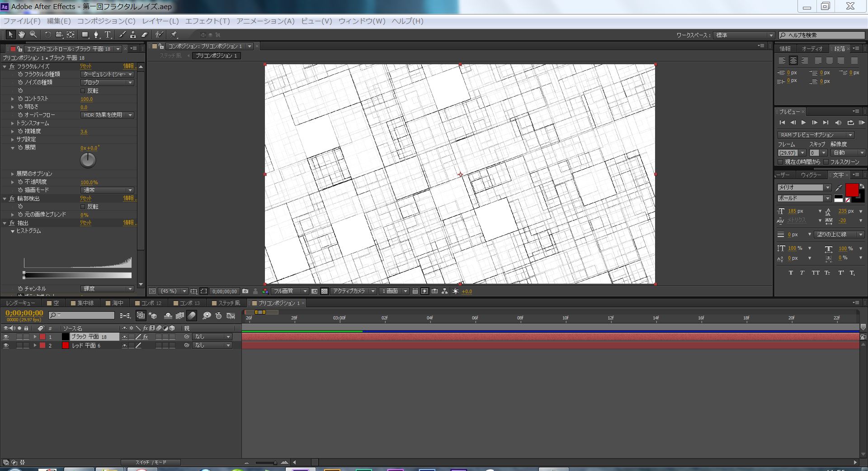Select the Brush tool
Image resolution: width=868 pixels, height=471 pixels.
point(122,35)
